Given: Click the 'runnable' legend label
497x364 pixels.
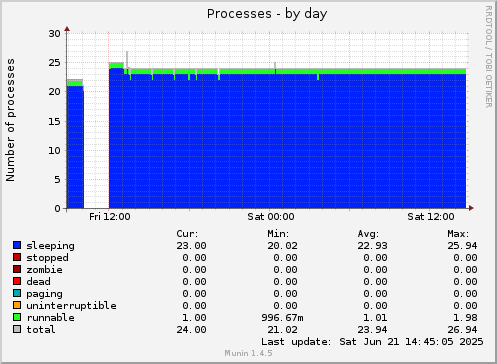Looking at the screenshot, I should pyautogui.click(x=51, y=318).
